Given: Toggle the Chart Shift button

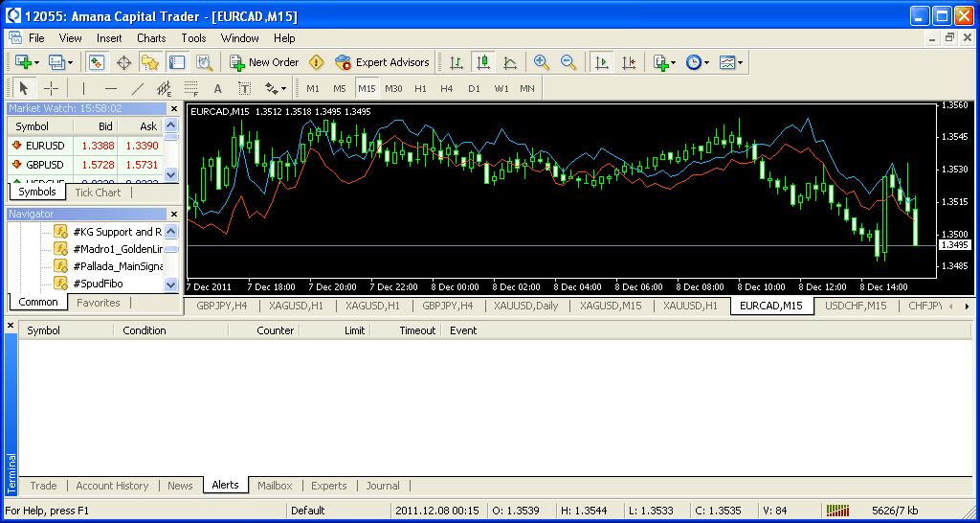Looking at the screenshot, I should click(x=628, y=62).
